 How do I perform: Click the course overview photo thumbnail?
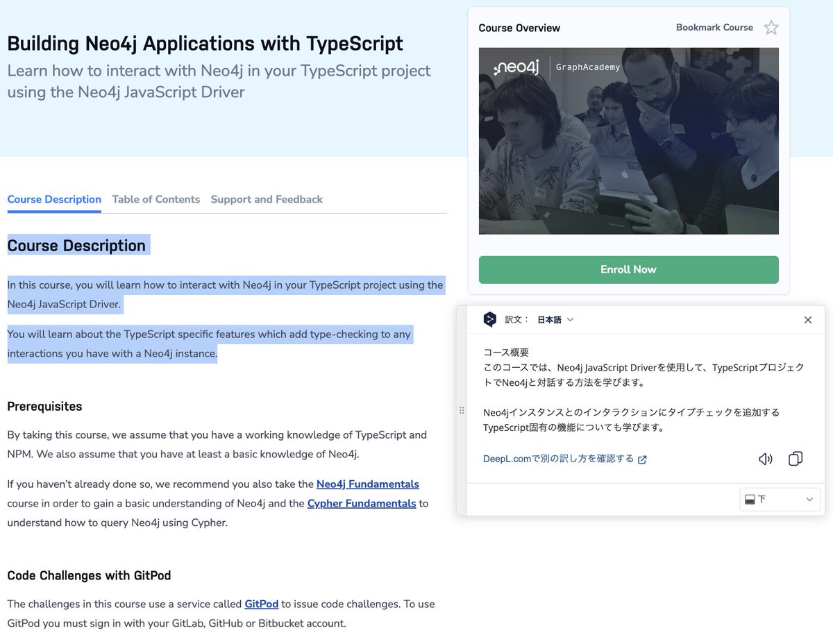click(x=628, y=141)
